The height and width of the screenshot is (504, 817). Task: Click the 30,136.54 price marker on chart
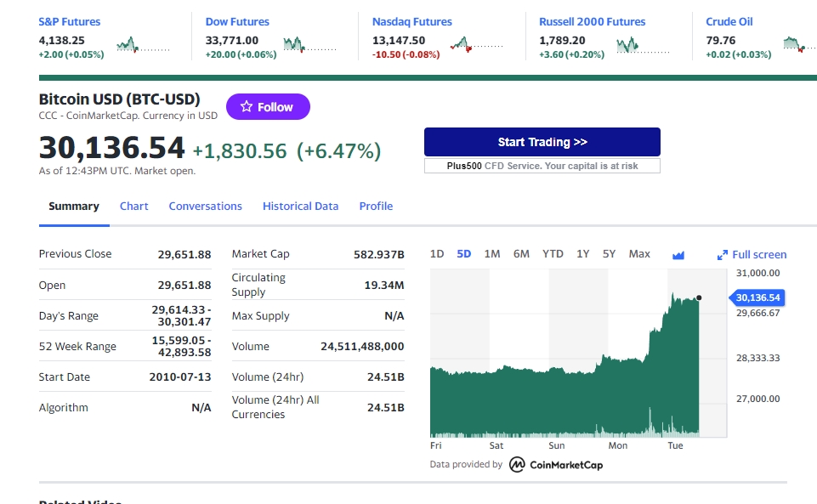coord(757,297)
